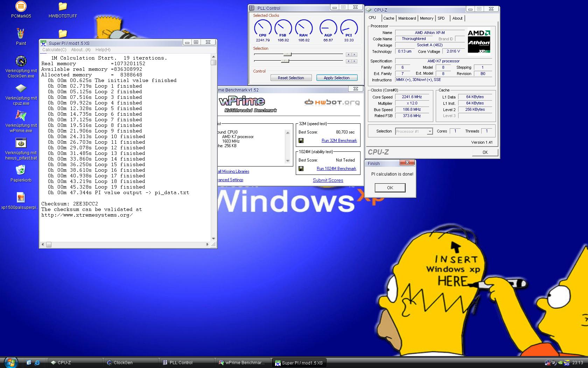Click OK in the Finish dialog

(x=390, y=188)
